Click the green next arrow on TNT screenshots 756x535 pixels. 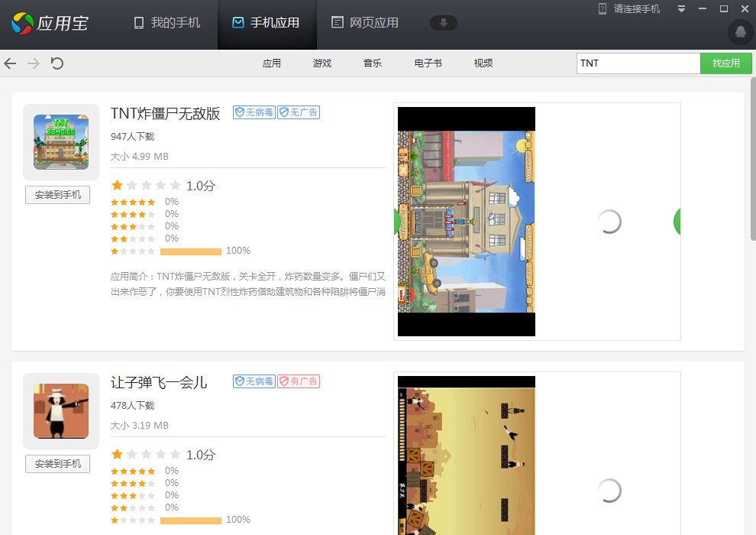tap(676, 222)
